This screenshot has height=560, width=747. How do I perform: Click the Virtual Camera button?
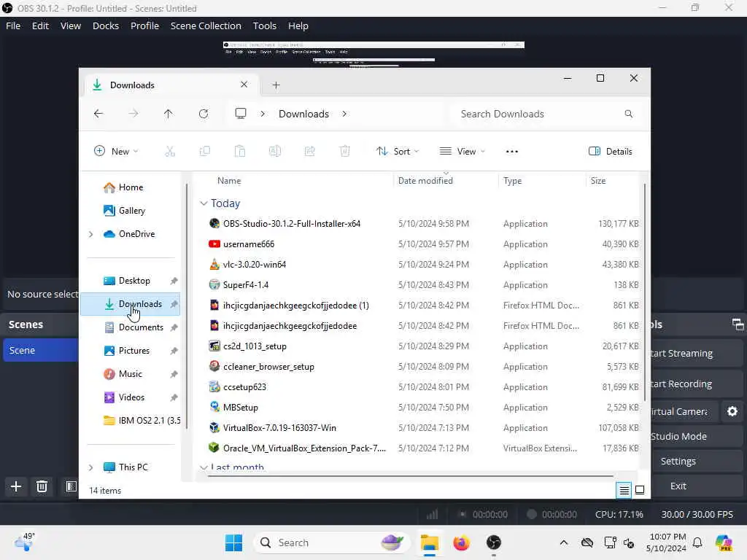click(x=684, y=411)
